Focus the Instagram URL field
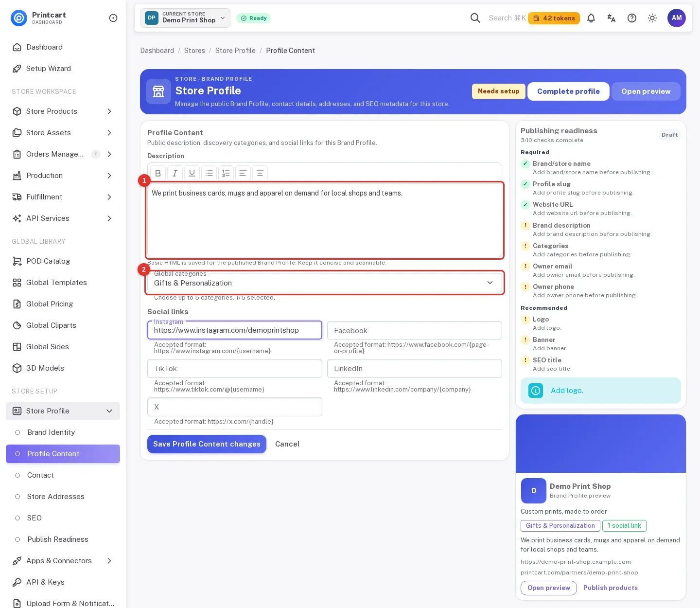 (x=235, y=330)
